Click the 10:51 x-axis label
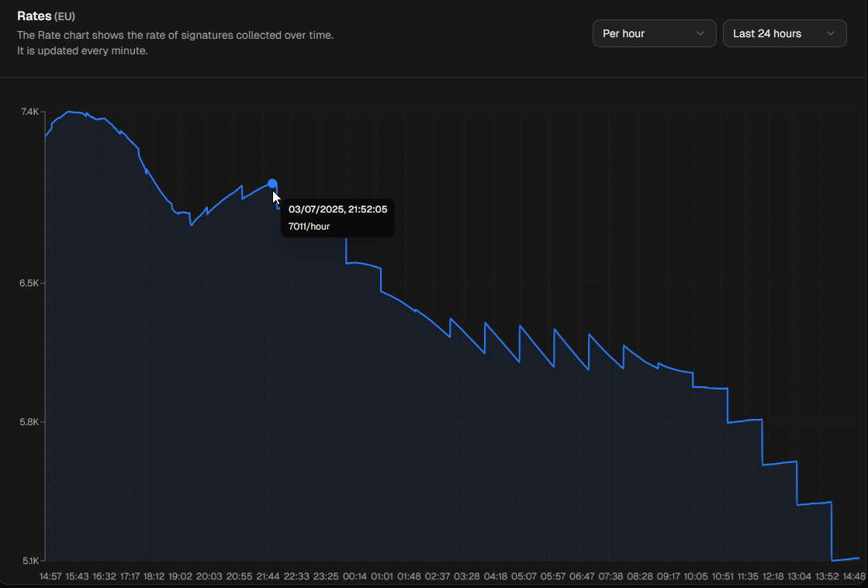The width and height of the screenshot is (868, 588). point(722,576)
